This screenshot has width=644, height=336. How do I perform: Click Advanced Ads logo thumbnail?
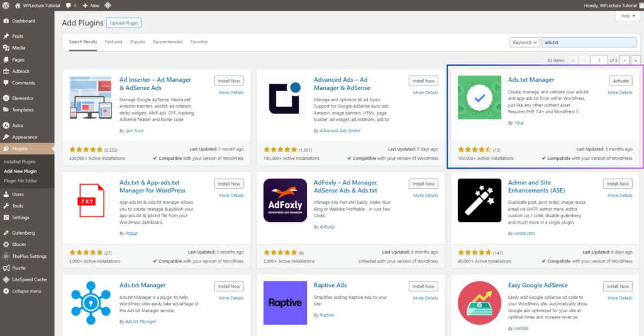pyautogui.click(x=285, y=98)
